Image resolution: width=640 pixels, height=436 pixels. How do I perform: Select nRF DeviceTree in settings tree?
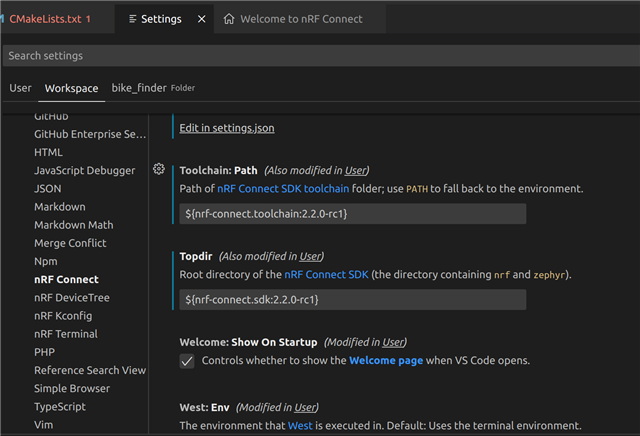coord(72,298)
